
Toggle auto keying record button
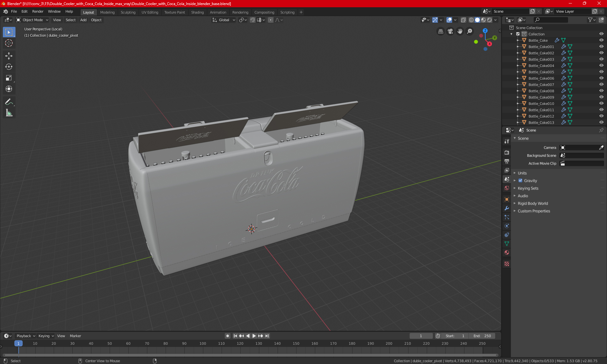tap(227, 336)
